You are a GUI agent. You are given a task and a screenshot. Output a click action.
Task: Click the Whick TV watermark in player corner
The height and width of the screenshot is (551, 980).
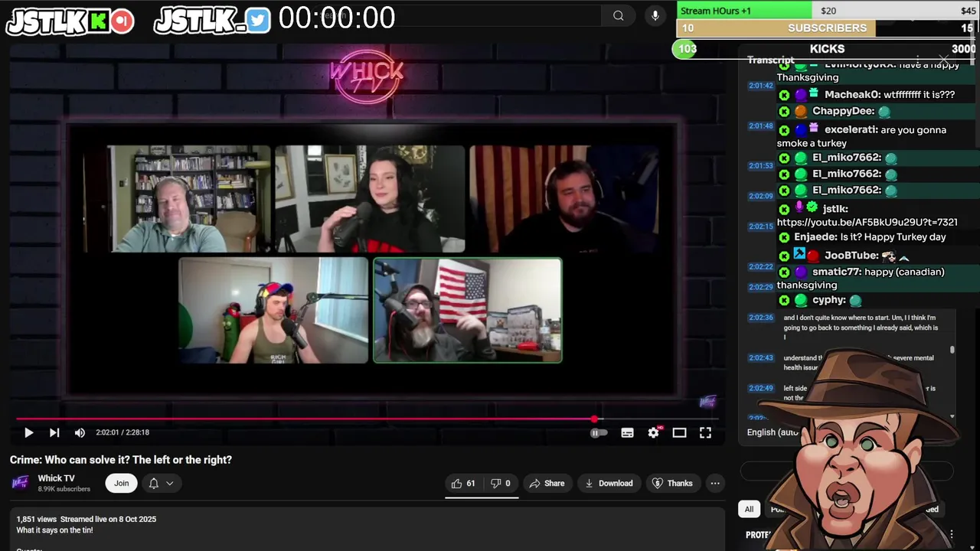(708, 402)
